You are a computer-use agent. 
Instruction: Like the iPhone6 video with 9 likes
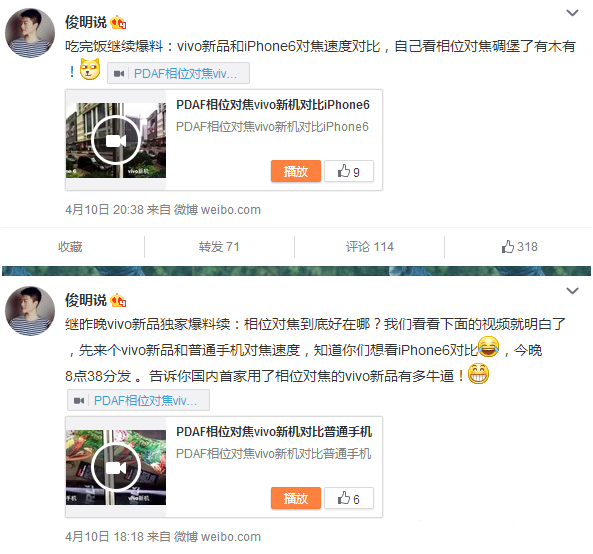pyautogui.click(x=349, y=171)
